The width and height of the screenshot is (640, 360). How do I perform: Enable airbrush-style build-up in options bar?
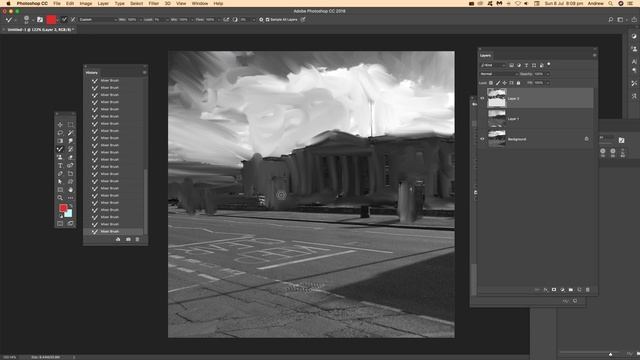coord(226,20)
